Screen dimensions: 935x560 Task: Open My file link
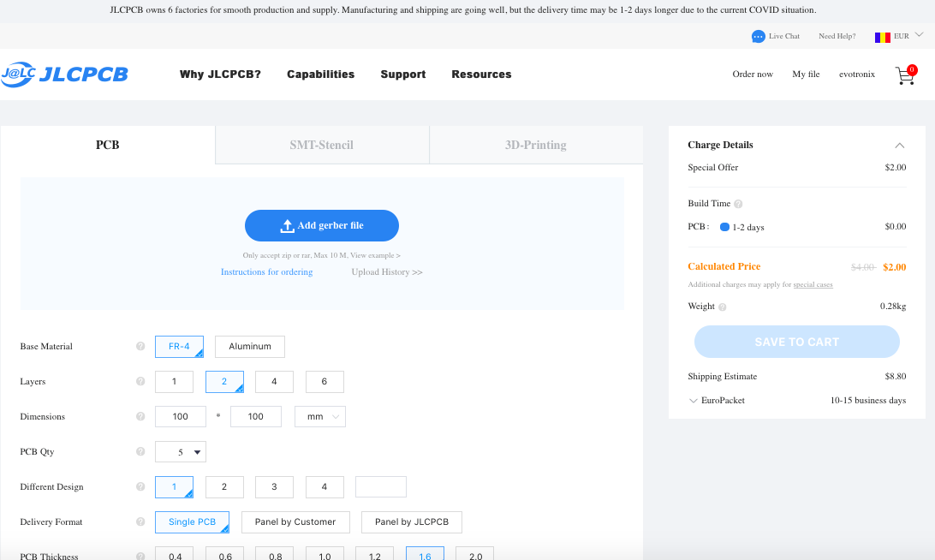pyautogui.click(x=806, y=74)
